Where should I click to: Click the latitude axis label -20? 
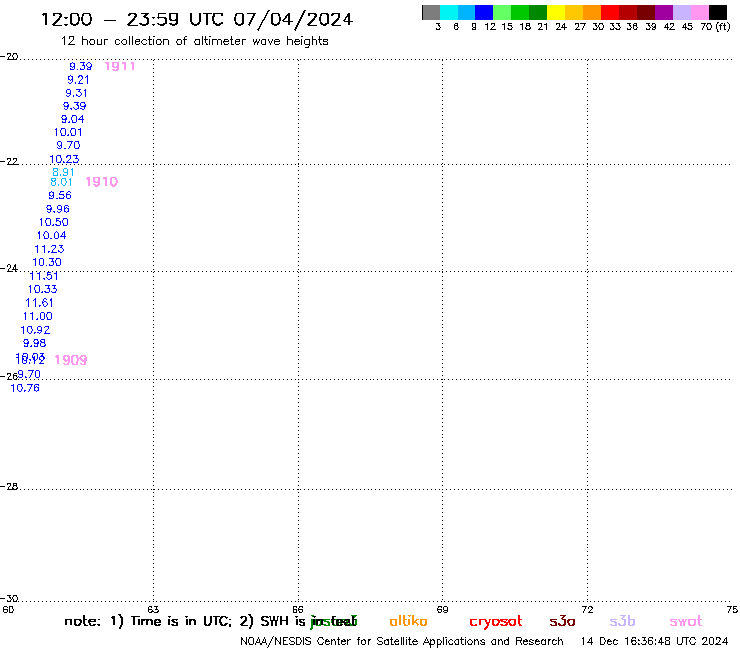tap(9, 57)
